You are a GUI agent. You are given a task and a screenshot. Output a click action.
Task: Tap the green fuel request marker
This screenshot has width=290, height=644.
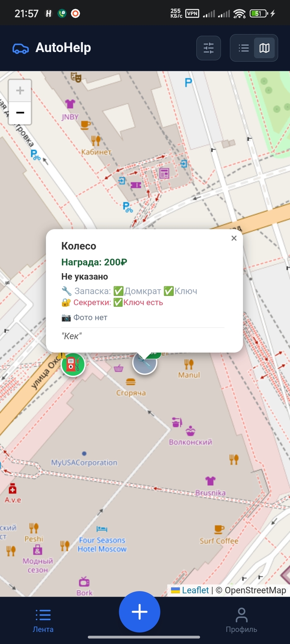tap(73, 365)
